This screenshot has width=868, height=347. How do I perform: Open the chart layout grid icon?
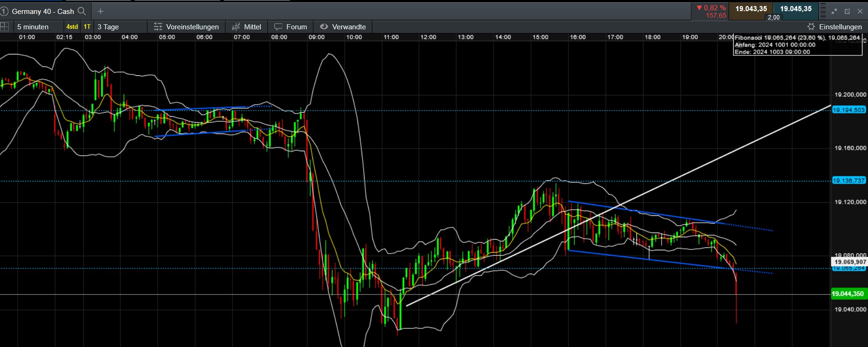[4, 27]
